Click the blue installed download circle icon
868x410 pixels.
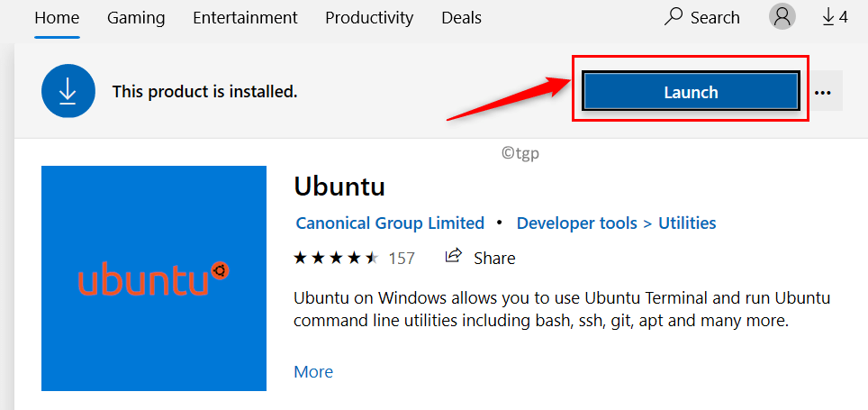click(x=68, y=91)
